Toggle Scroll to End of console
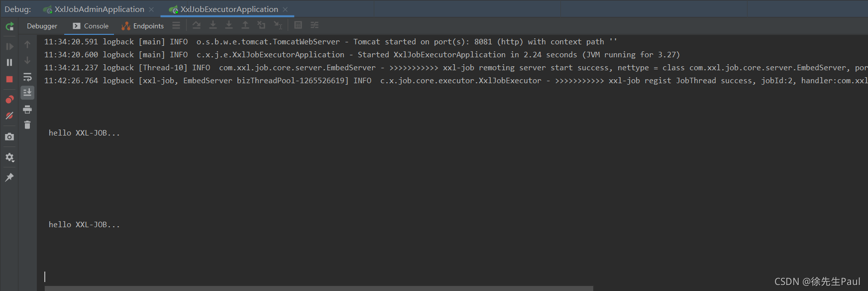Image resolution: width=868 pixels, height=291 pixels. tap(27, 92)
